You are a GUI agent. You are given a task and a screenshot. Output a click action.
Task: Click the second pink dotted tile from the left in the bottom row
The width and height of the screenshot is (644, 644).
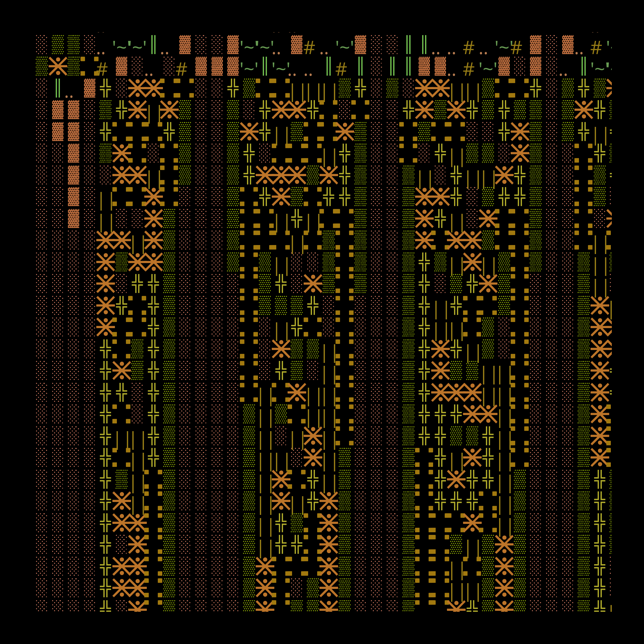(x=58, y=605)
